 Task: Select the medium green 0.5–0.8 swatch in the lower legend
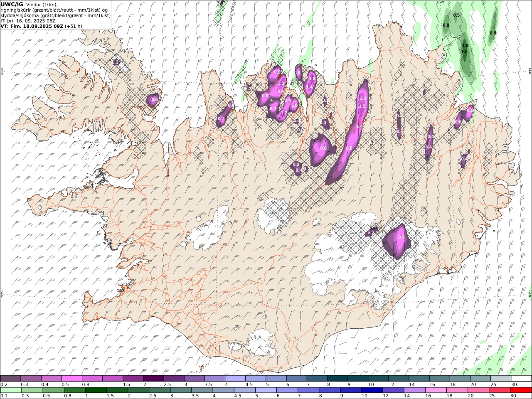tap(53, 390)
